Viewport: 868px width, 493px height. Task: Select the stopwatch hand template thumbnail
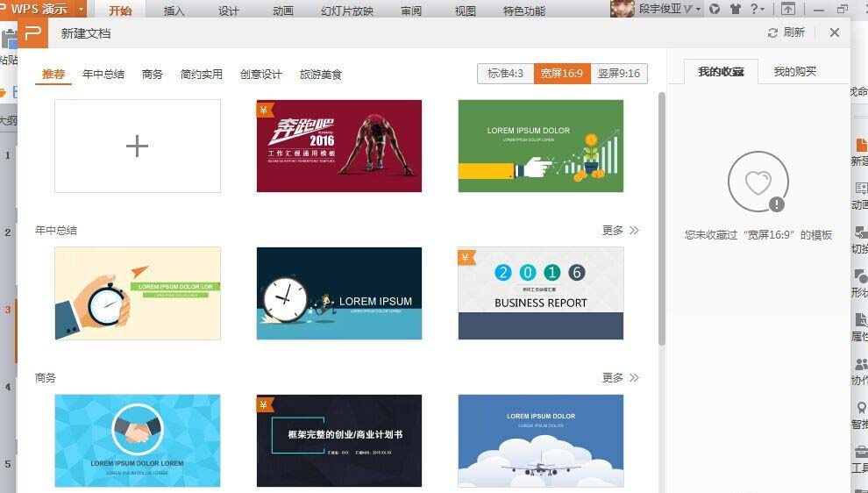tap(138, 294)
